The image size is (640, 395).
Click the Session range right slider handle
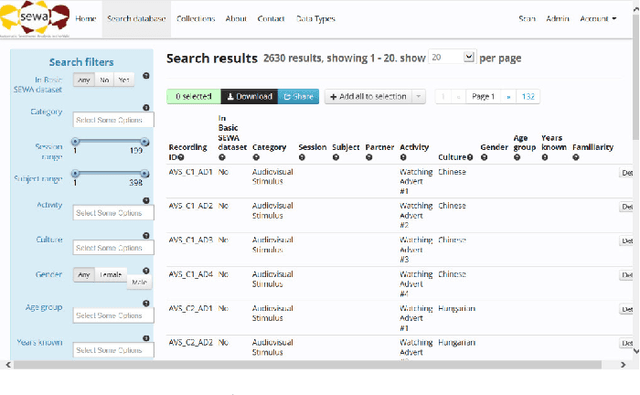144,142
